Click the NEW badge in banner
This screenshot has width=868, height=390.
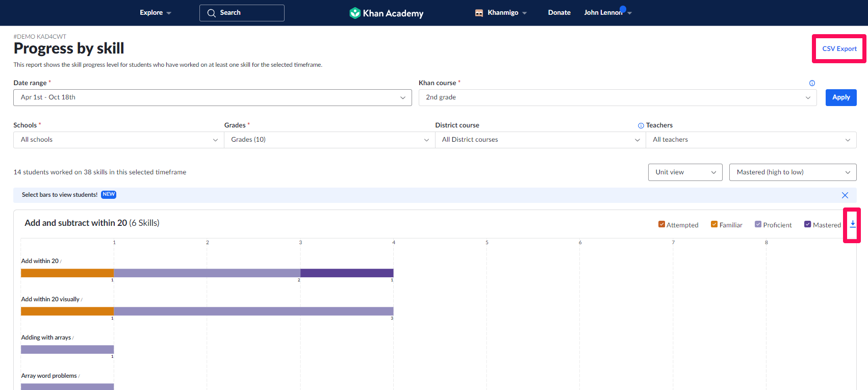pyautogui.click(x=109, y=194)
